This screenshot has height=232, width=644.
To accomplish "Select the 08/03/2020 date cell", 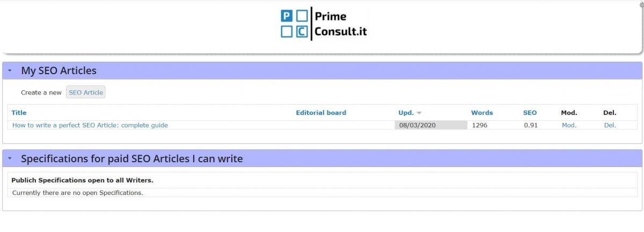I will 431,125.
